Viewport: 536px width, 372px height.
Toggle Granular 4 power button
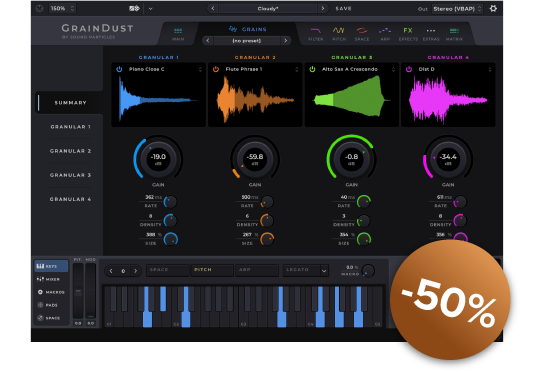tap(408, 69)
